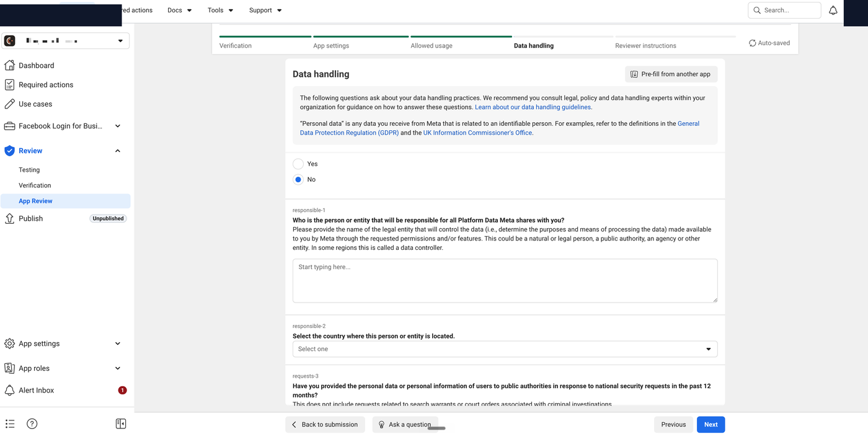Click the Data handling grey progress bar

click(563, 37)
